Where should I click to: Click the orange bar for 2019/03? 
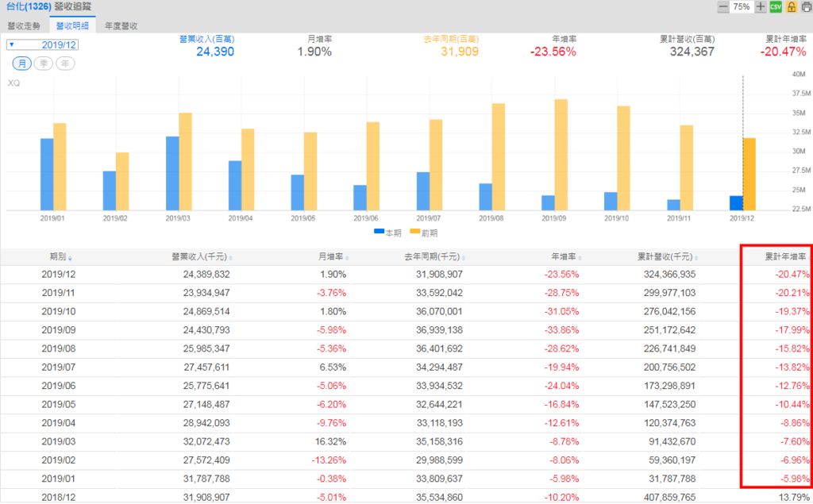pos(185,161)
